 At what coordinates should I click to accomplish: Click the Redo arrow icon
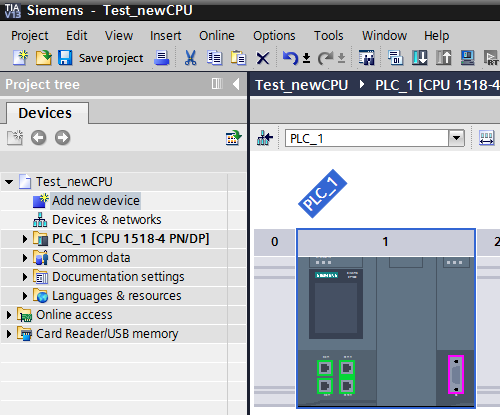point(325,58)
